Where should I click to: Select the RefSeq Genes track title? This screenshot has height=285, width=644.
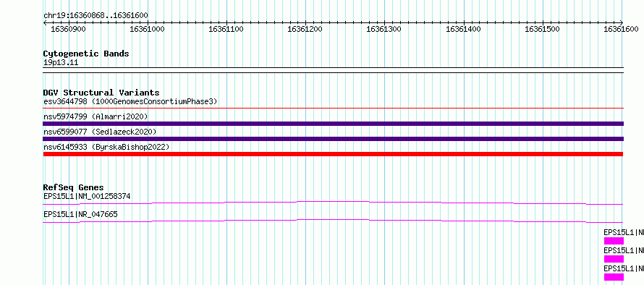(74, 187)
